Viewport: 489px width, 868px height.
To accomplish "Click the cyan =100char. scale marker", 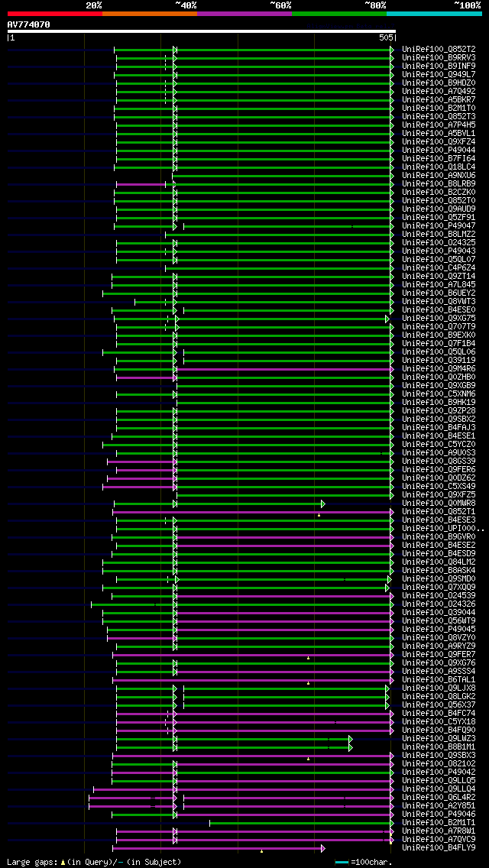I will tap(342, 862).
